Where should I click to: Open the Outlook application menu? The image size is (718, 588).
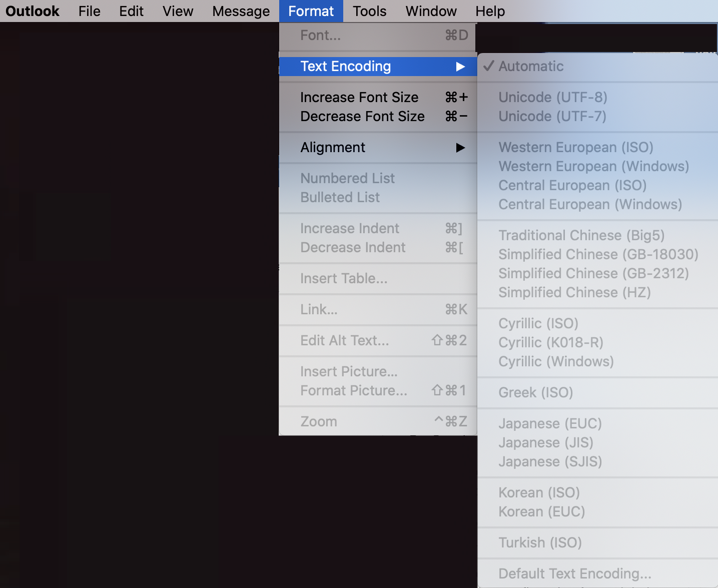tap(32, 11)
